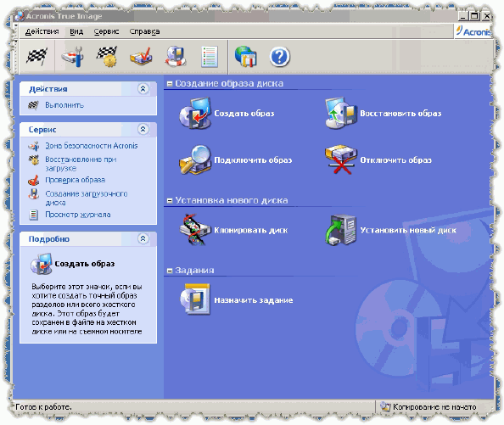
Task: Click the Help question mark toolbar icon
Action: (279, 57)
